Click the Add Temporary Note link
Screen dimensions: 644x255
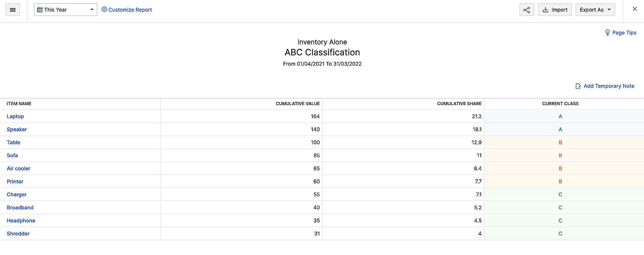coord(609,86)
